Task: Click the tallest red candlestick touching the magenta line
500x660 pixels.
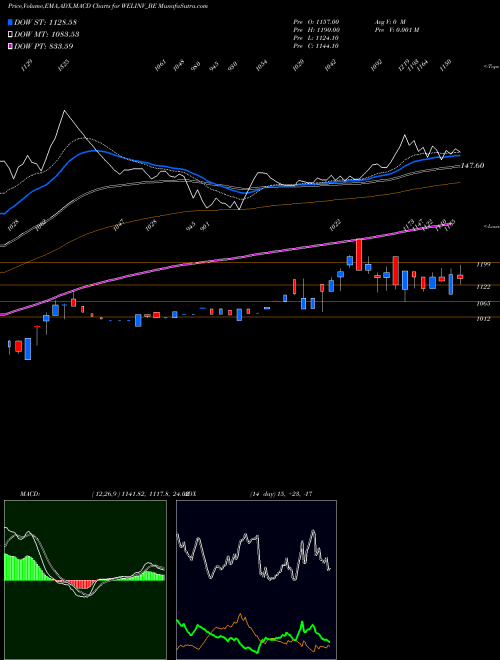Action: pos(359,255)
